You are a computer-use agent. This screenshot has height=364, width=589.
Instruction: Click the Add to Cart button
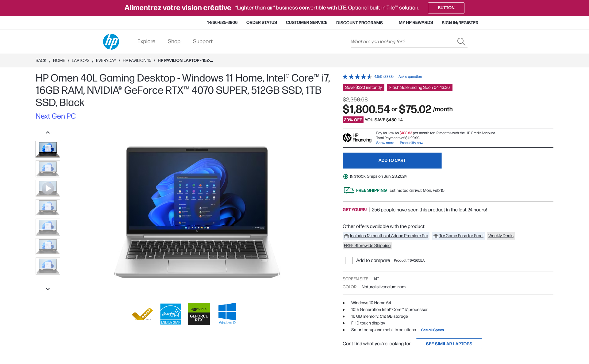(x=392, y=161)
